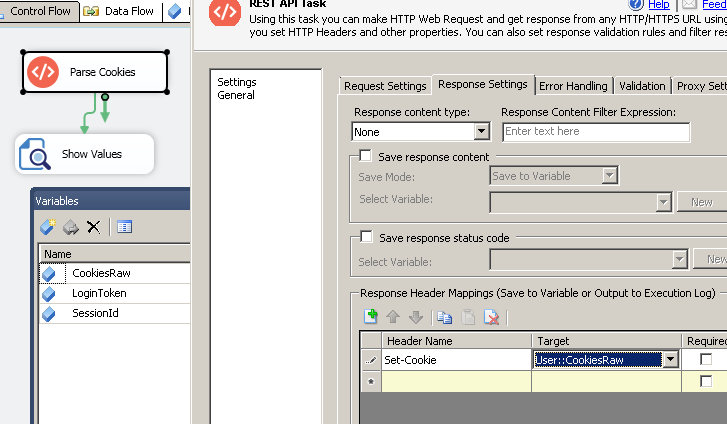This screenshot has height=424, width=727.
Task: Open the Error Handling tab
Action: 573,86
